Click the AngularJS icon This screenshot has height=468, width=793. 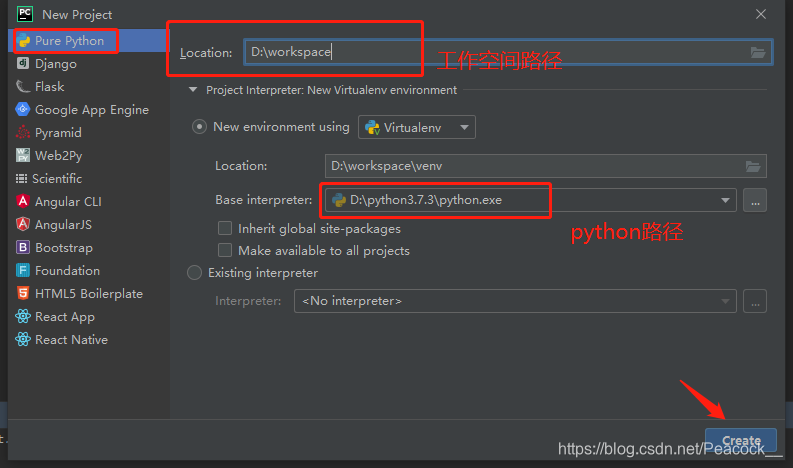tap(23, 224)
